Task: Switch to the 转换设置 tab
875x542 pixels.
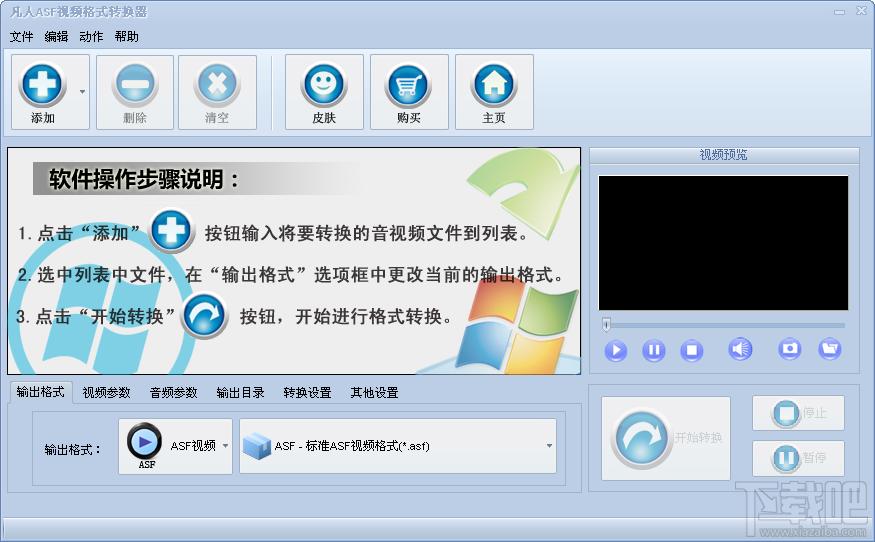Action: tap(307, 393)
